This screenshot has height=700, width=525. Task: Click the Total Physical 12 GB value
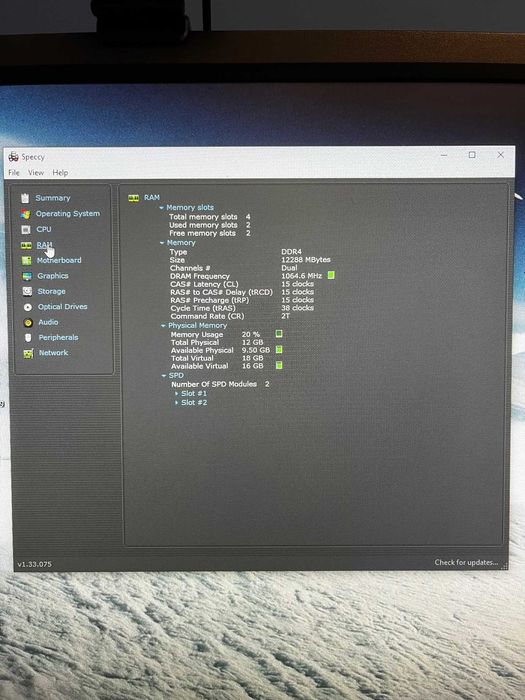point(252,342)
